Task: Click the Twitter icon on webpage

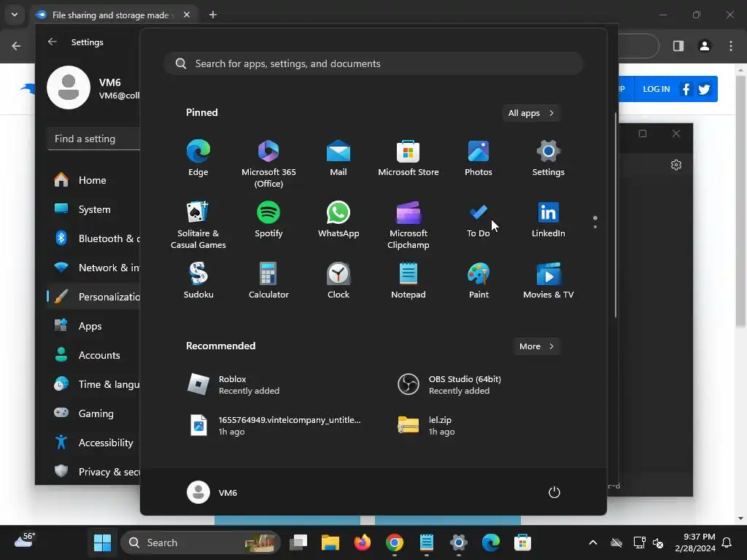Action: (x=704, y=89)
